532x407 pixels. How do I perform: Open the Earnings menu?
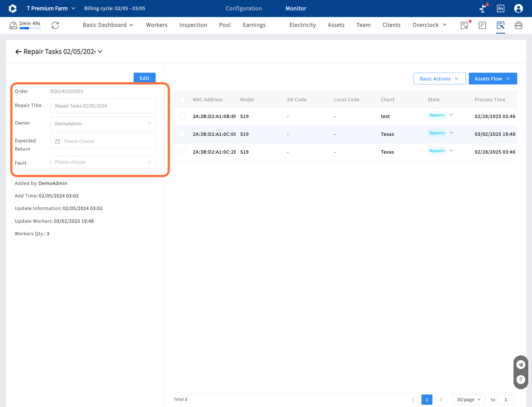pos(254,25)
